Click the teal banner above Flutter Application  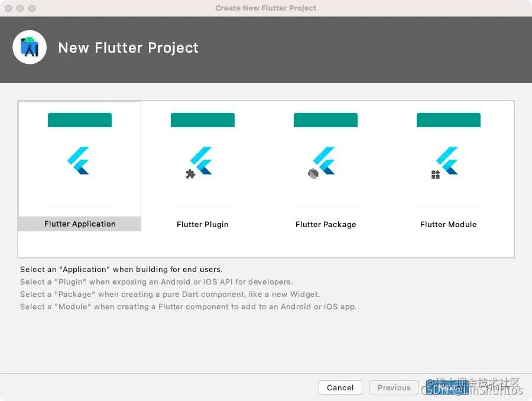click(80, 120)
